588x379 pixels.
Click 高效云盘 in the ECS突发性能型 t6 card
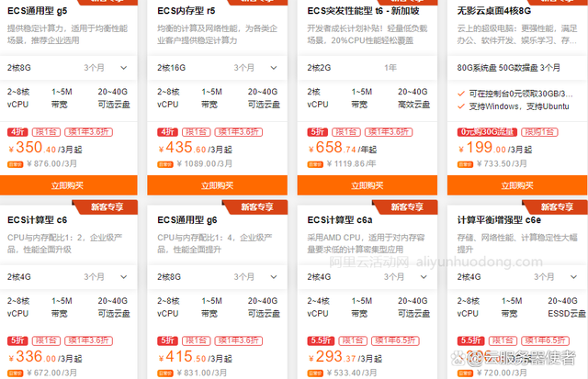[x=413, y=105]
